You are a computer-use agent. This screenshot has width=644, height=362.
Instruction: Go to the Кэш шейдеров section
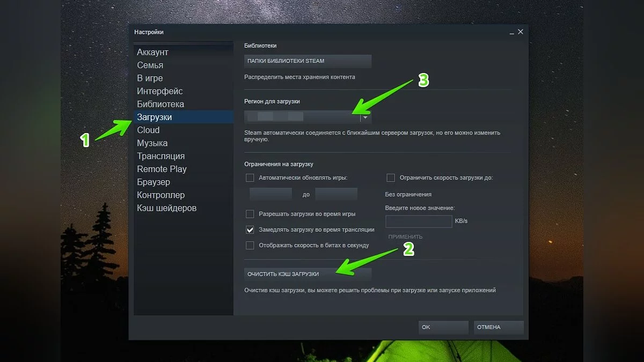tap(166, 208)
